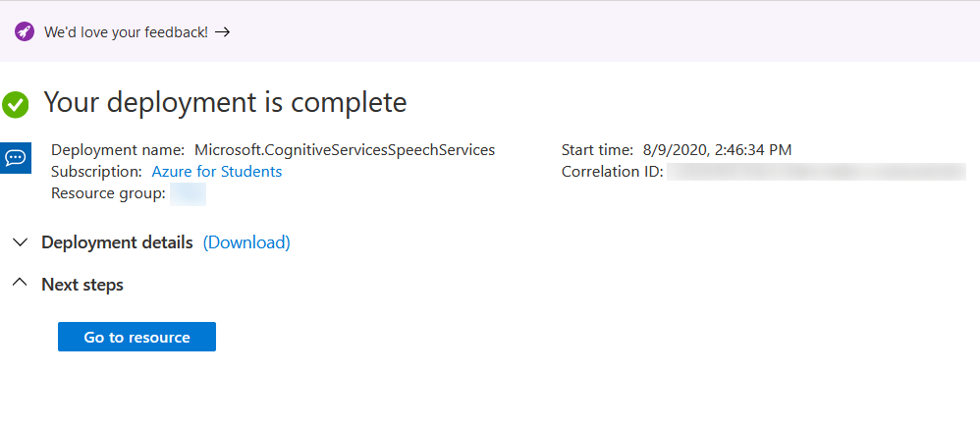This screenshot has height=427, width=980.
Task: Click the Microsoft.CognitiveServicesSpeechServices deployment name
Action: click(x=345, y=150)
